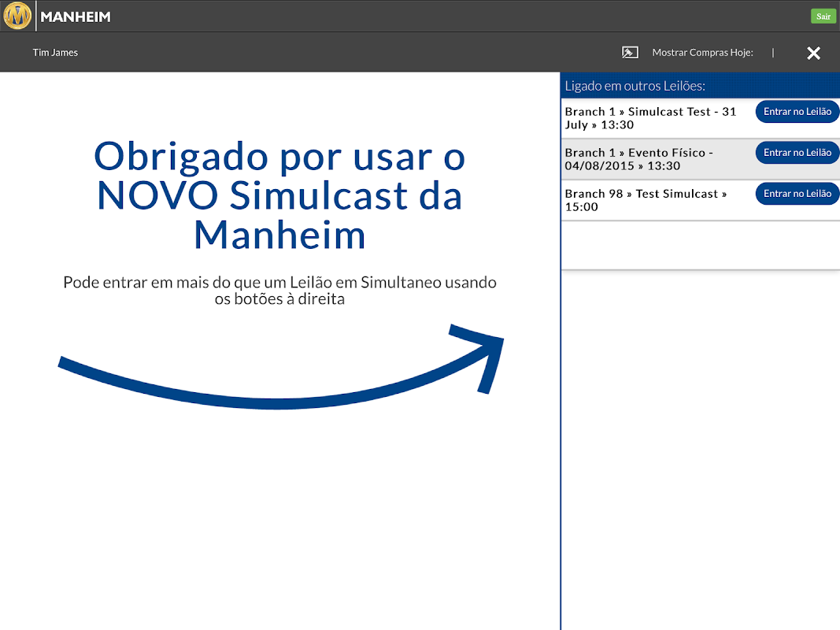Open the auction gavel icon in header
The width and height of the screenshot is (840, 630).
point(630,53)
